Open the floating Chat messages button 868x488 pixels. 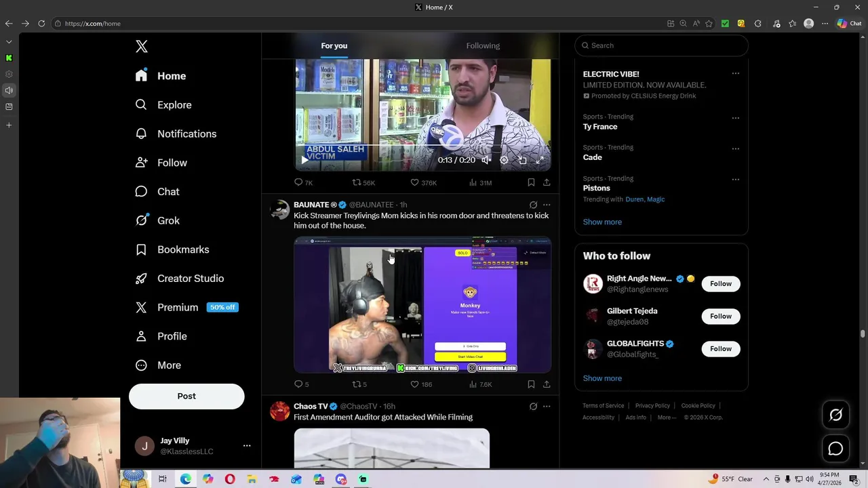pyautogui.click(x=835, y=449)
